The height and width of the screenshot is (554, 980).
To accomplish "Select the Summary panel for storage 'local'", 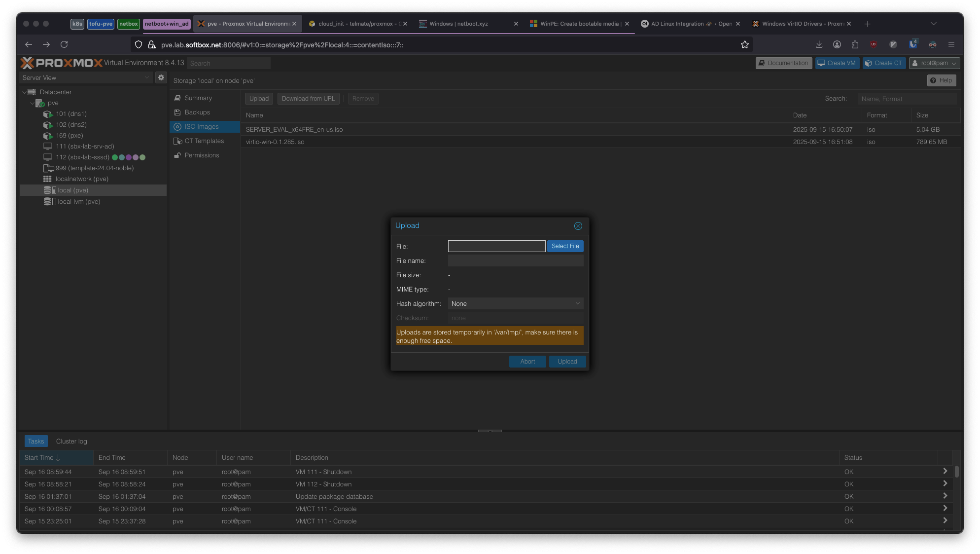I will point(198,98).
